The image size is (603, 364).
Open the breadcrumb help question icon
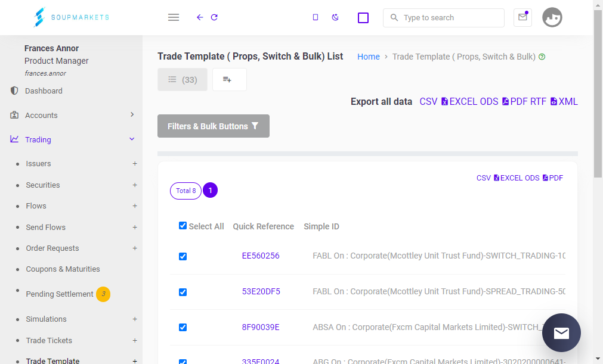pos(542,57)
